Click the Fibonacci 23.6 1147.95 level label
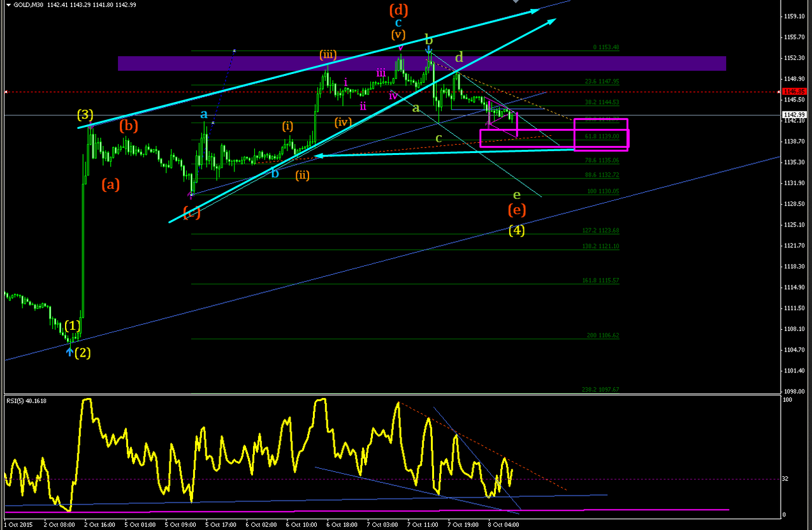The width and height of the screenshot is (812, 530). pos(602,82)
